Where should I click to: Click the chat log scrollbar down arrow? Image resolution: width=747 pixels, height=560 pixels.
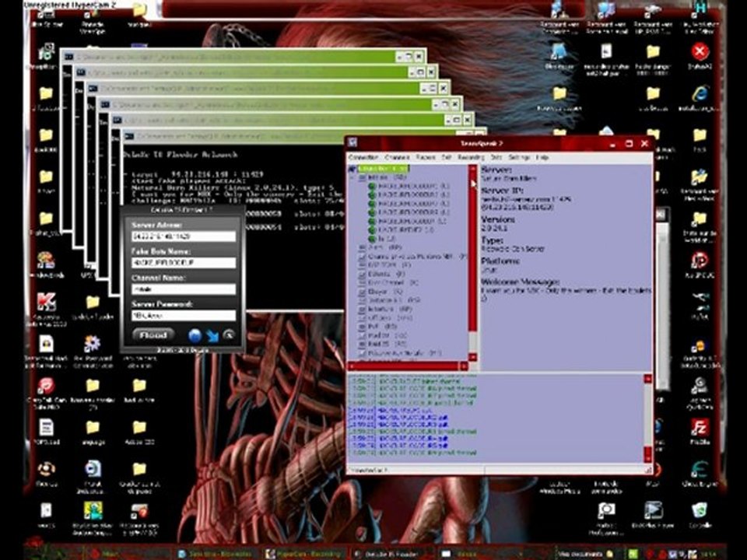point(648,457)
